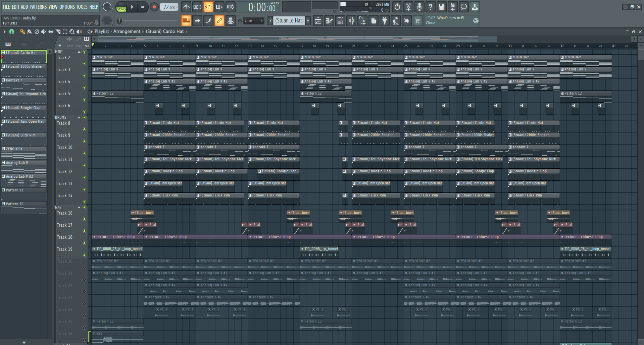Image resolution: width=644 pixels, height=345 pixels.
Task: Choose the Select tool in playlist toolbar
Action: (x=65, y=32)
